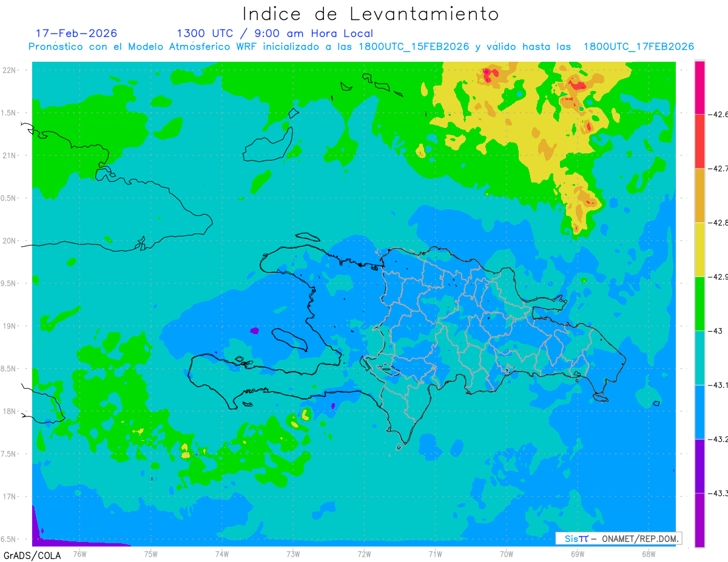Click the '72W' longitude label
The image size is (728, 562).
coord(364,553)
